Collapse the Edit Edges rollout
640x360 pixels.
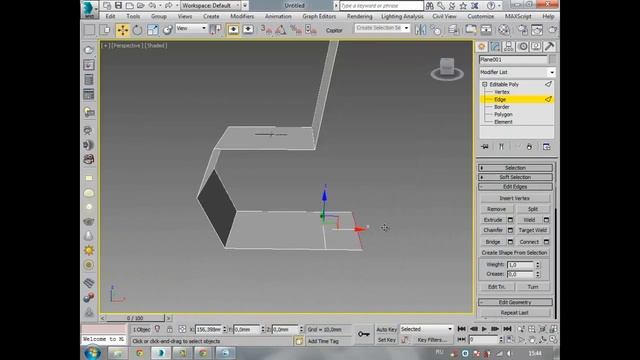[x=516, y=187]
